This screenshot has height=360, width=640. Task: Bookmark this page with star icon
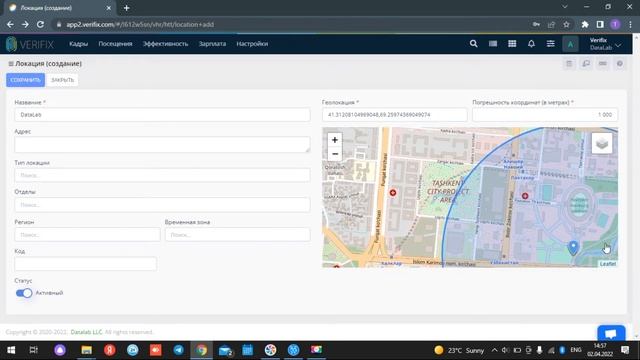point(566,24)
